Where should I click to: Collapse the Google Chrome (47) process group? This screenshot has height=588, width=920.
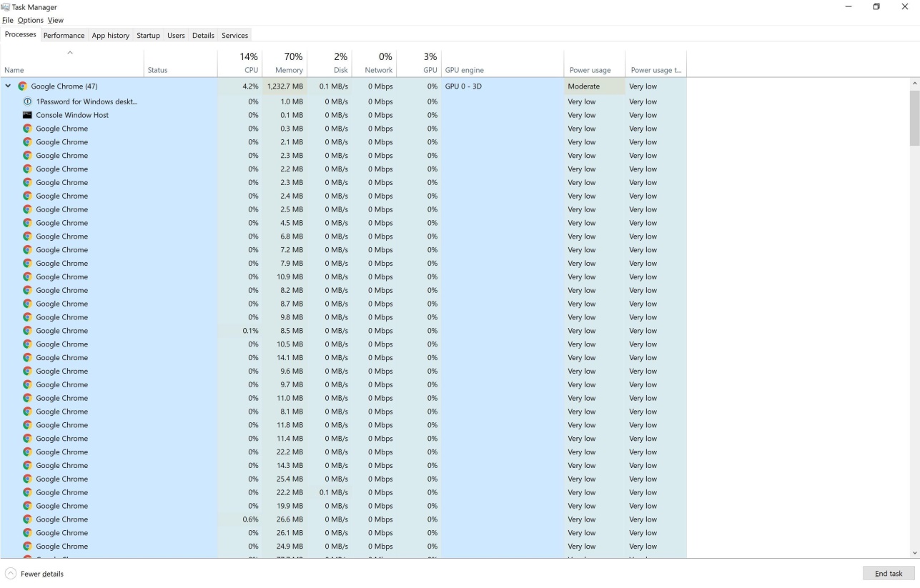coord(8,86)
